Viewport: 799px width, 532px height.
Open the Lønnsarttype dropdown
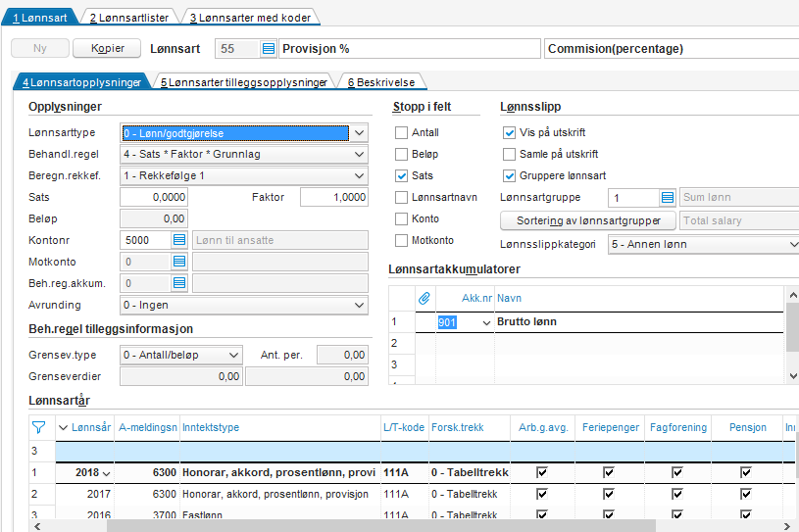coord(359,133)
